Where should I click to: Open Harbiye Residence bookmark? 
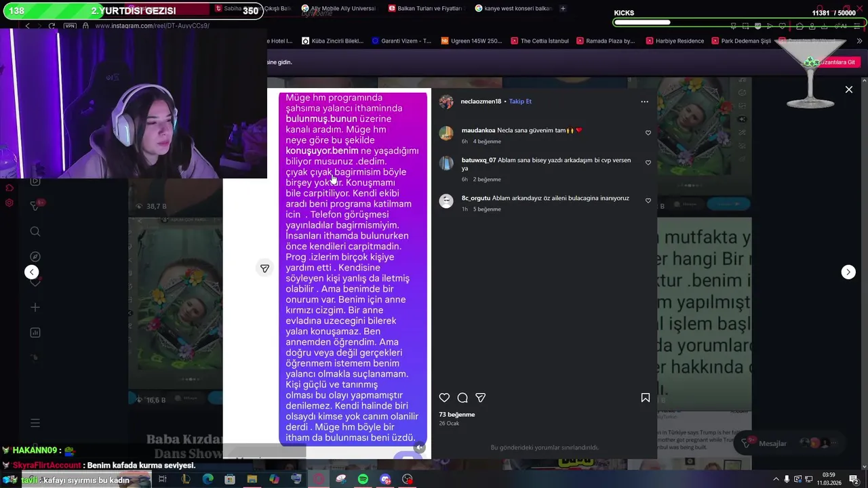(x=674, y=41)
